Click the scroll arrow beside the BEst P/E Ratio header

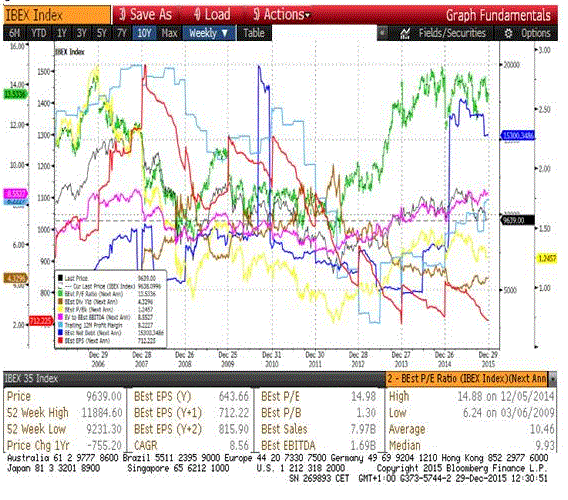552,379
